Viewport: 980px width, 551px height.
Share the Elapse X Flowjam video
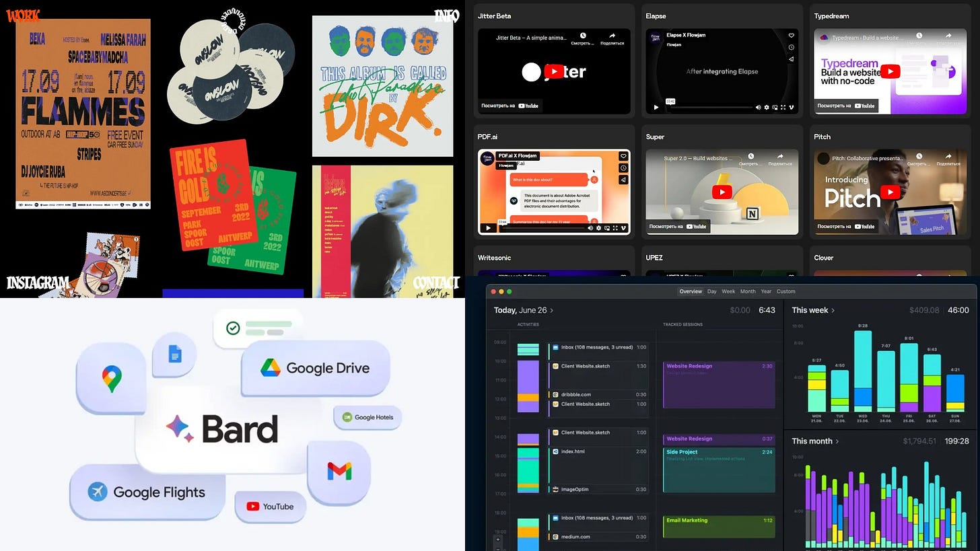[x=792, y=59]
